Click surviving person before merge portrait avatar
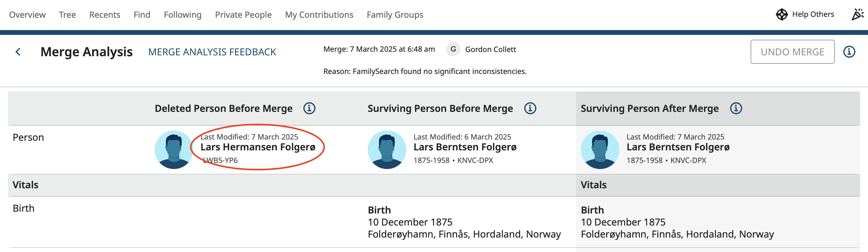This screenshot has width=868, height=252. point(387,150)
